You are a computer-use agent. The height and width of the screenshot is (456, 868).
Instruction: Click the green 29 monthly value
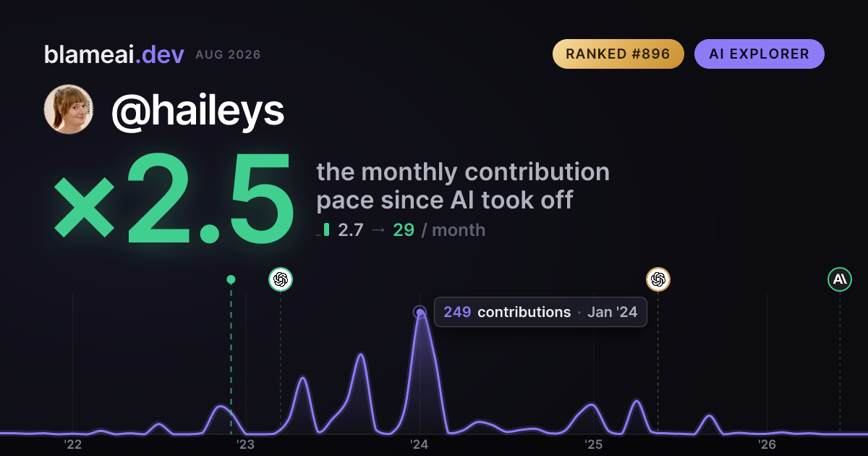click(404, 230)
